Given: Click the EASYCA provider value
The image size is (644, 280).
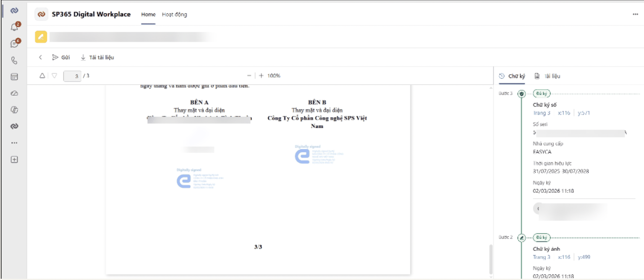Looking at the screenshot, I should (542, 152).
